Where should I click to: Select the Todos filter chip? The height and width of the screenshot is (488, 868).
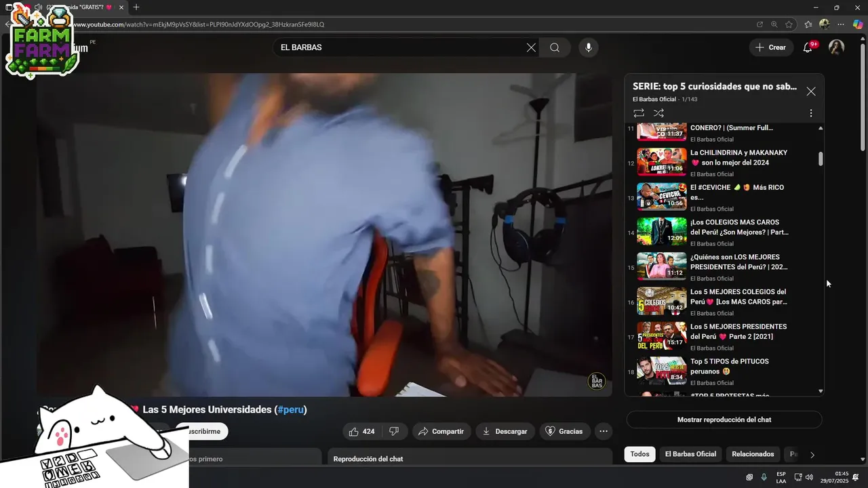639,454
